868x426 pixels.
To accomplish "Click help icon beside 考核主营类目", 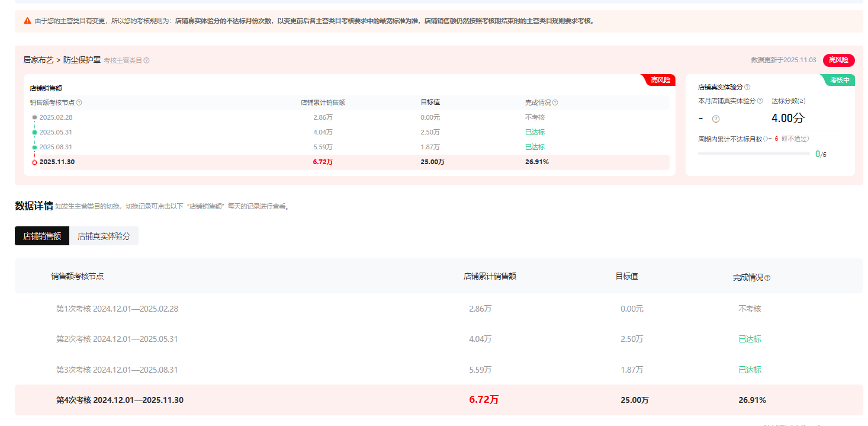I will pyautogui.click(x=147, y=60).
